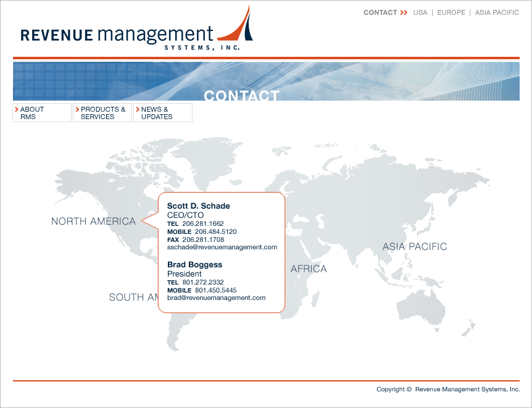Open the NEWS & UPDATES menu
Screen dimensions: 532x408
(163, 113)
